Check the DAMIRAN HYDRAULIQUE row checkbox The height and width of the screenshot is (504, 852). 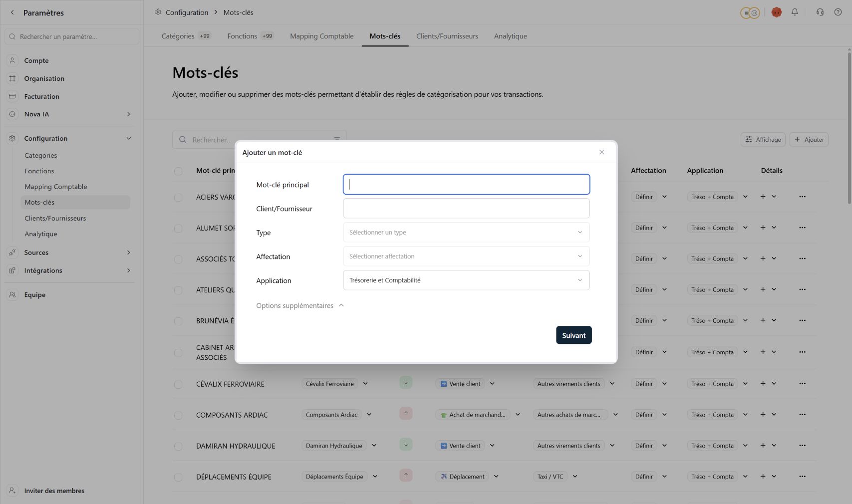tap(178, 447)
